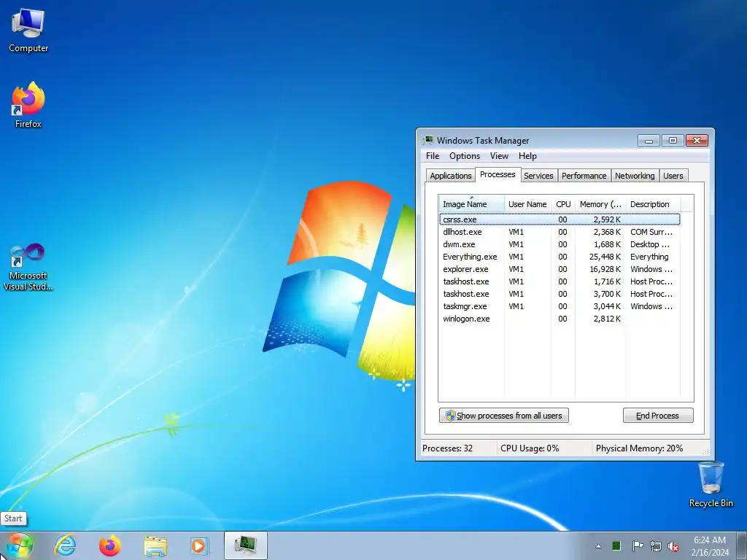
Task: Click the green CPU meter tray icon
Action: 616,545
